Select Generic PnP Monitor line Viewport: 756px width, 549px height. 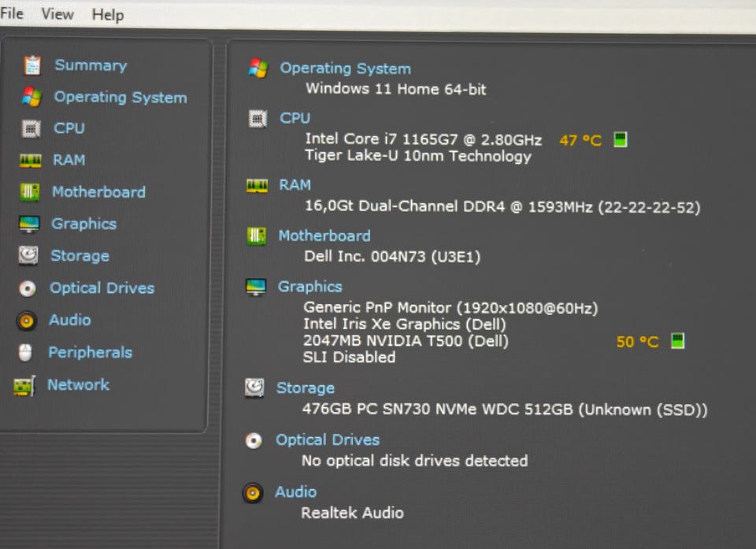click(450, 308)
